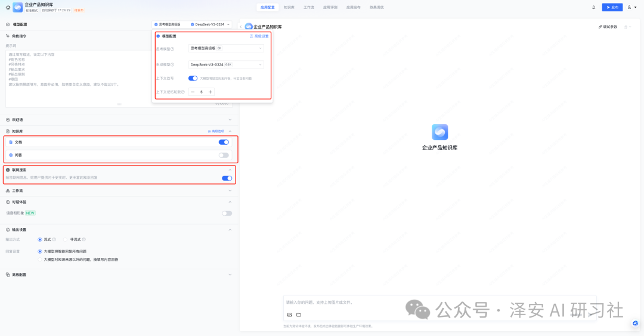Click the image upload icon in chat box
This screenshot has width=644, height=336.
click(x=290, y=315)
